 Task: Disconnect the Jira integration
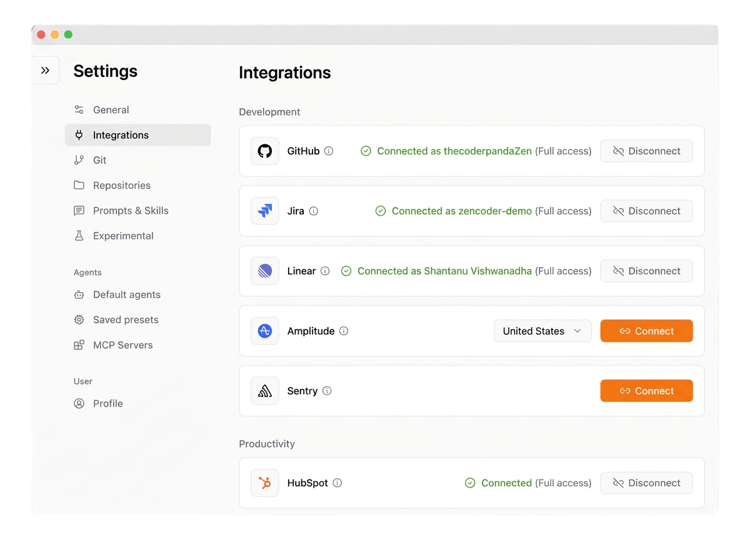647,211
